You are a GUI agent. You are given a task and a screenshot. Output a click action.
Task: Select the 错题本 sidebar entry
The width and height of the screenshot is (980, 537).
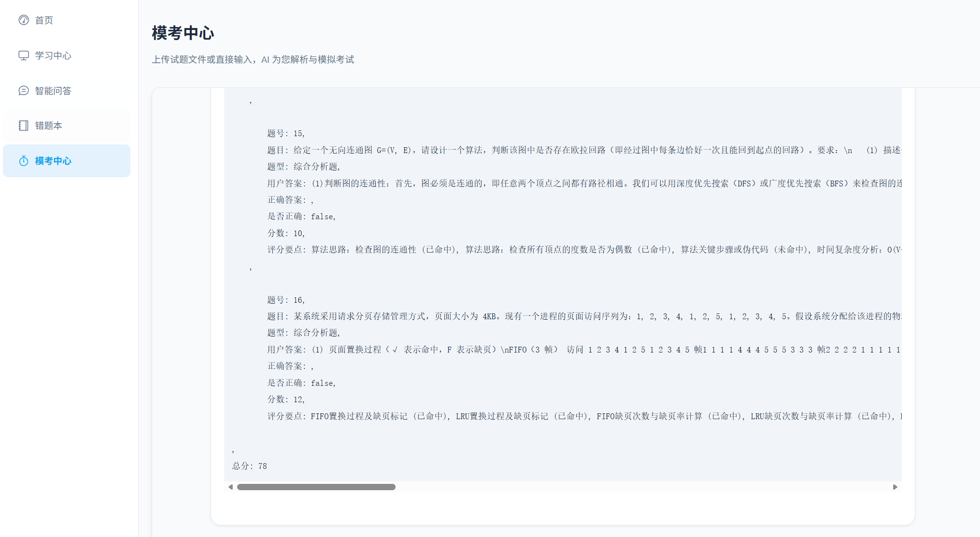(x=48, y=126)
